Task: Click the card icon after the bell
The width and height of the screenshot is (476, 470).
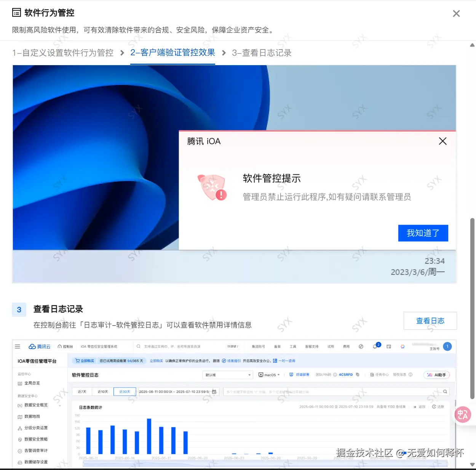Action: pyautogui.click(x=389, y=346)
